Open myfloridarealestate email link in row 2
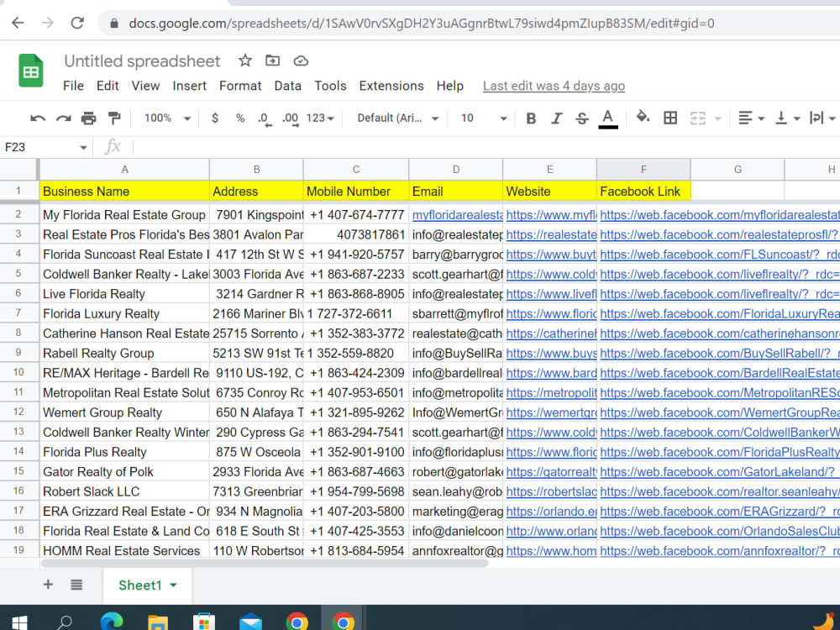This screenshot has height=630, width=840. 458,215
